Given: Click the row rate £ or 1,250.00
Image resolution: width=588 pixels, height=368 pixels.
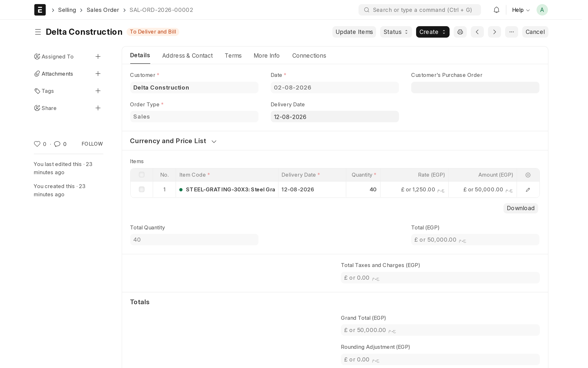Looking at the screenshot, I should tap(414, 189).
